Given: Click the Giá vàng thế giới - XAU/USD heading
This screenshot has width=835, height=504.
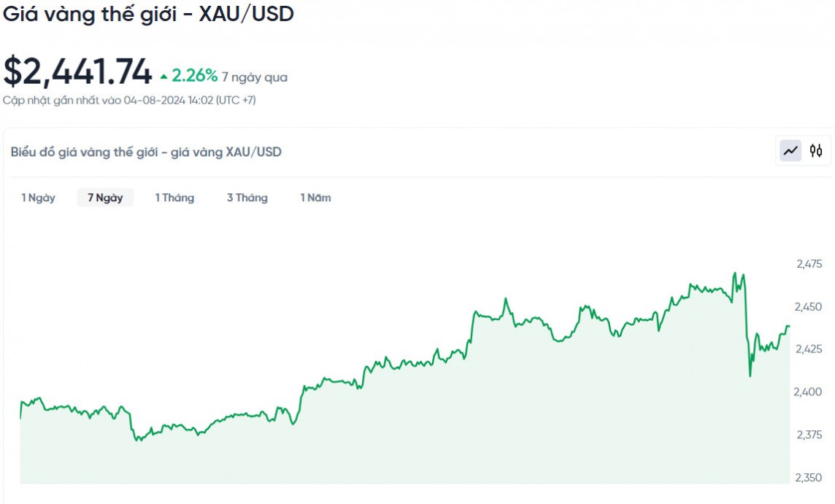Looking at the screenshot, I should pyautogui.click(x=148, y=14).
